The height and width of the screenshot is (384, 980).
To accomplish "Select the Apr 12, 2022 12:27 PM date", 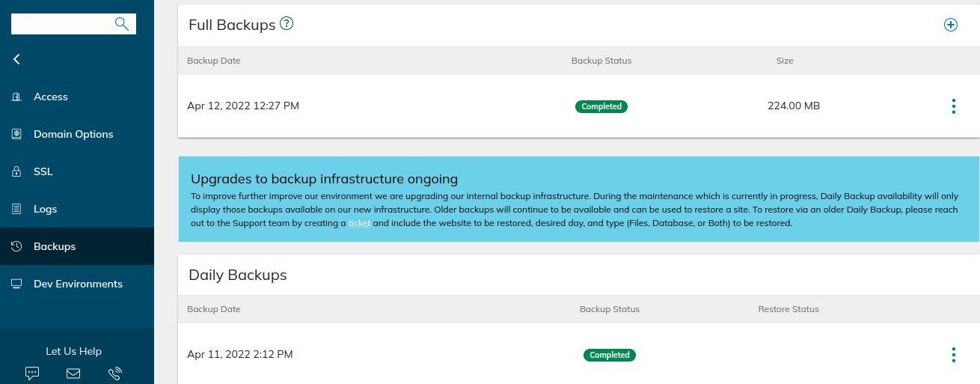I will click(243, 106).
